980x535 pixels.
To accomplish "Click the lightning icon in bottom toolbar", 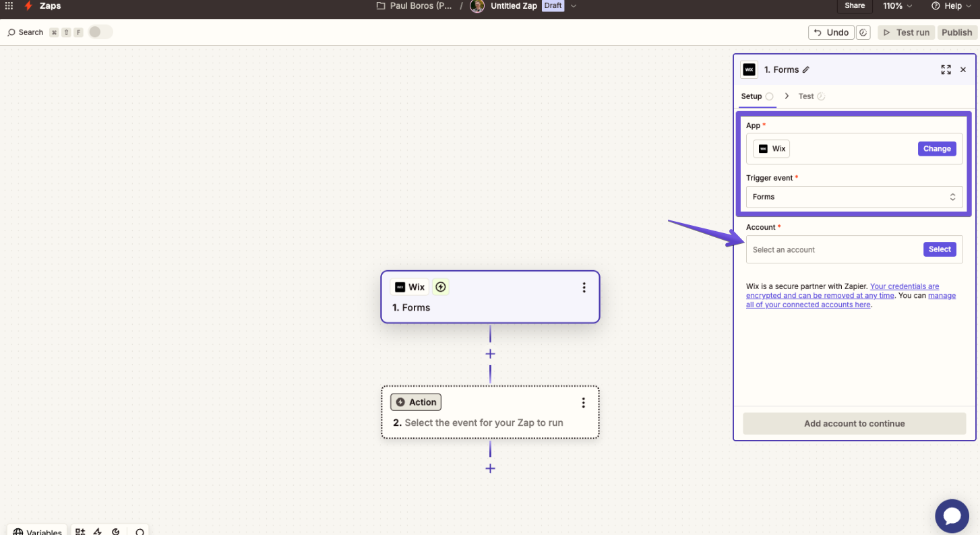I will pyautogui.click(x=98, y=532).
